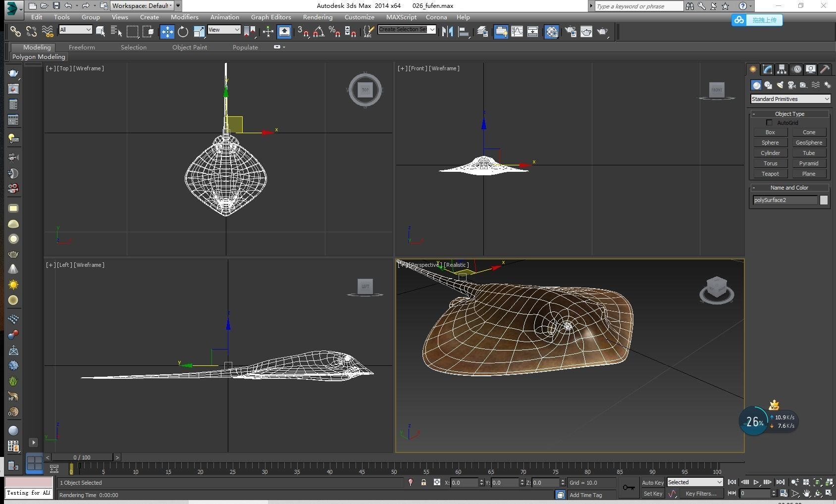836x504 pixels.
Task: Click the Select Object arrow tool
Action: (x=101, y=32)
